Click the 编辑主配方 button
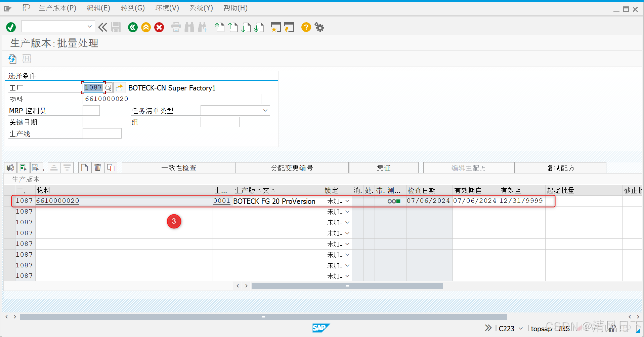Screen dimensions: 644x337 pos(469,168)
